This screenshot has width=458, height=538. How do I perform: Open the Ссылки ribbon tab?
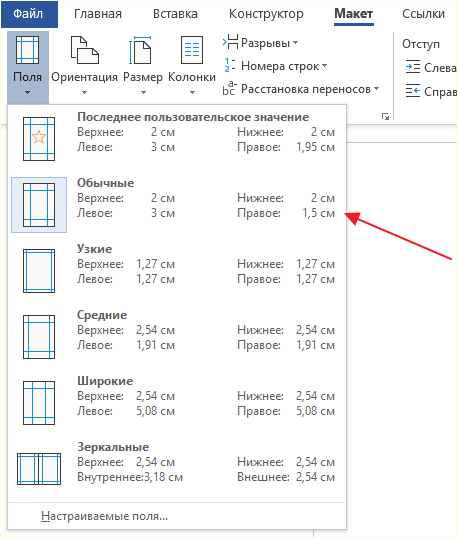[x=423, y=14]
